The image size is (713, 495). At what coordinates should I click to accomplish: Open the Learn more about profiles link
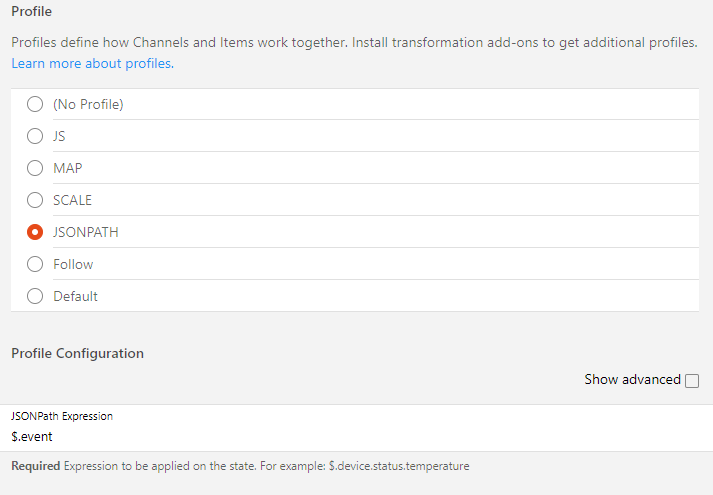[92, 63]
